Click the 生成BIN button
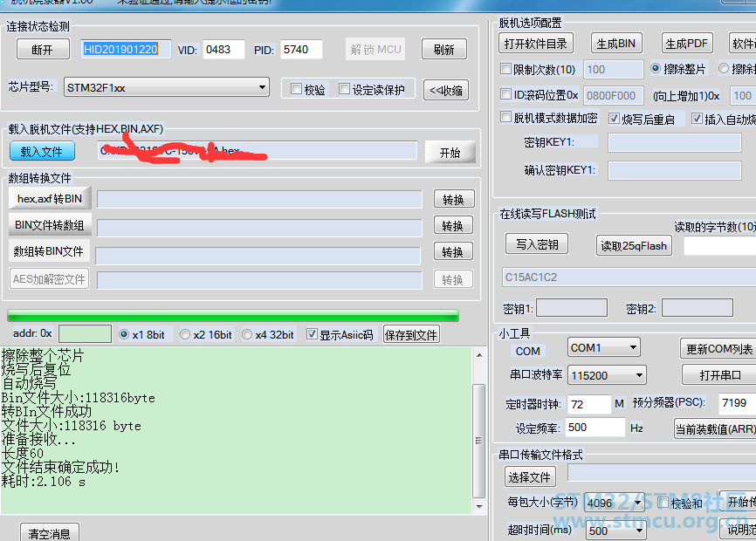The image size is (756, 541). 615,44
